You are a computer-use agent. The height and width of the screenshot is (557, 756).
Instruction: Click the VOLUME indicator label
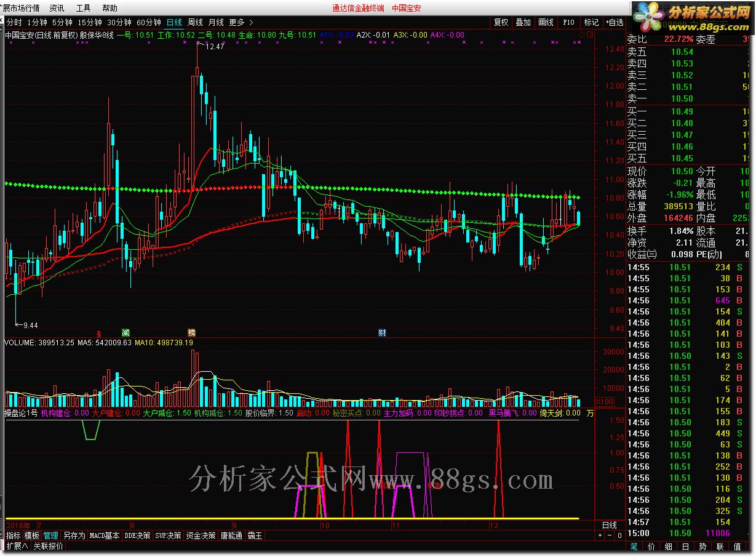point(20,342)
